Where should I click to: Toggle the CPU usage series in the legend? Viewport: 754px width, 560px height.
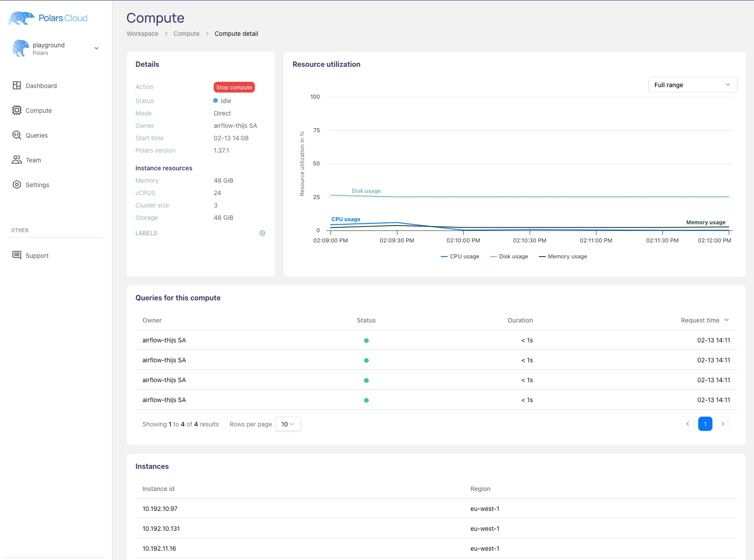460,256
